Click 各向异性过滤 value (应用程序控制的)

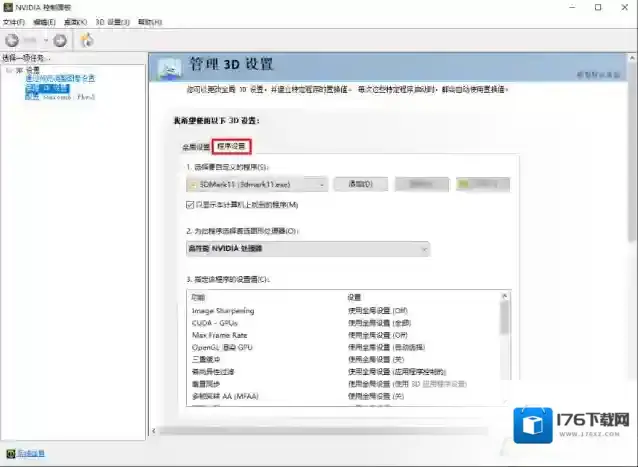[x=397, y=372]
